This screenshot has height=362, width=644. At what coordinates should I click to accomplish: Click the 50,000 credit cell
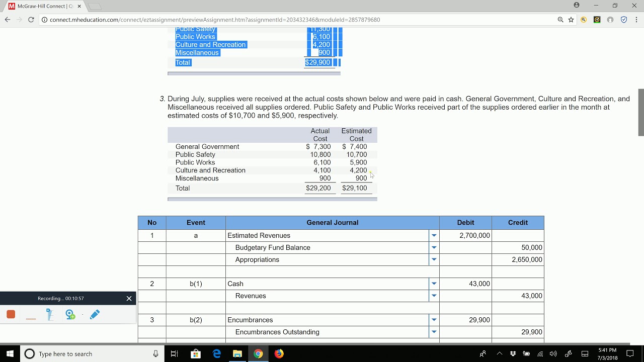coord(518,247)
